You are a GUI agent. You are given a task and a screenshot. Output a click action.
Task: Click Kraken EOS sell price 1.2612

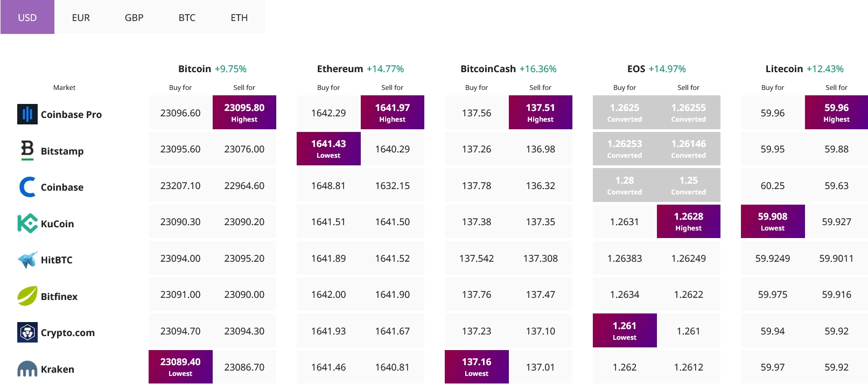click(x=689, y=367)
